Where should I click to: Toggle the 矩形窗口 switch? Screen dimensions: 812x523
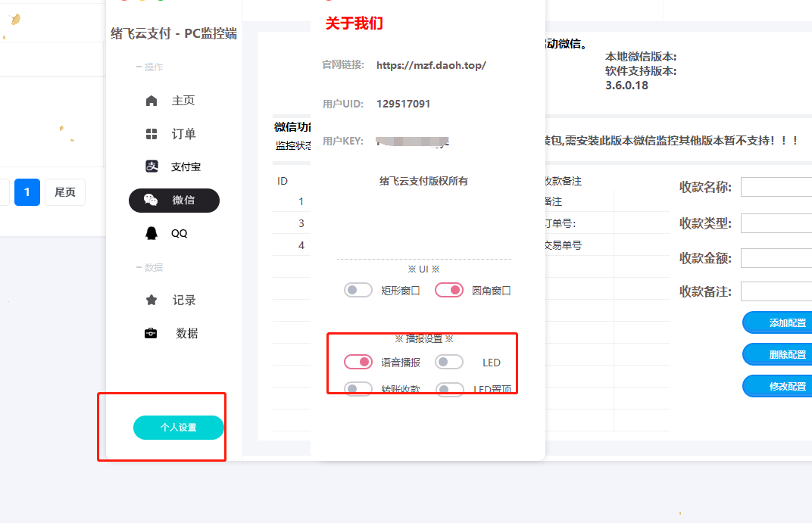point(358,290)
